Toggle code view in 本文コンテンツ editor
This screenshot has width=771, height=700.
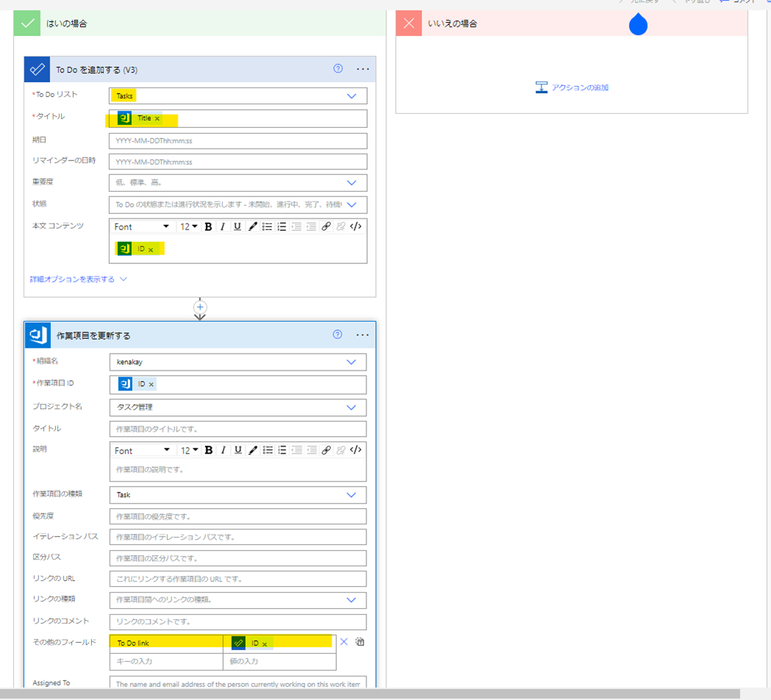point(356,226)
